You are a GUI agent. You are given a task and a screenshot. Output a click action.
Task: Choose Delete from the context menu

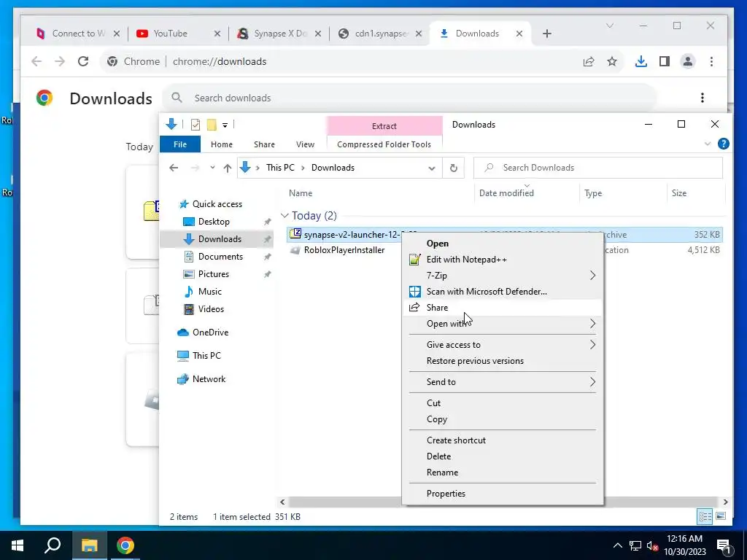point(502,456)
